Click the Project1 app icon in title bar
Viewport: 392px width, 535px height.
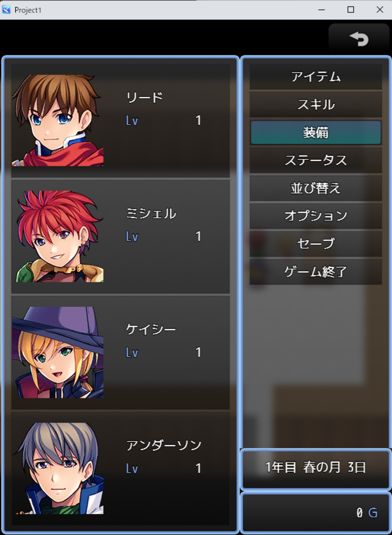tap(7, 10)
